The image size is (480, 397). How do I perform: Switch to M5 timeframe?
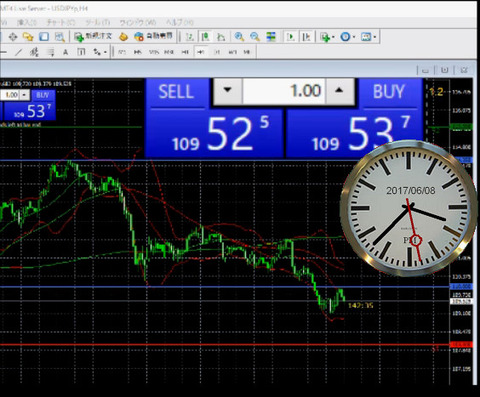[x=137, y=52]
